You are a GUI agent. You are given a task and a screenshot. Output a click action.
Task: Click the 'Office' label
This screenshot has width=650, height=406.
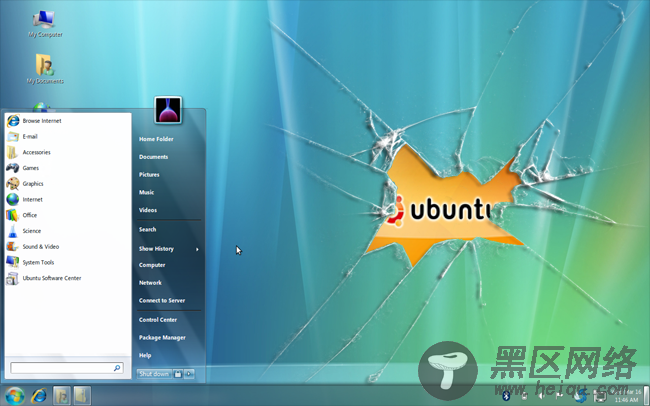[29, 216]
